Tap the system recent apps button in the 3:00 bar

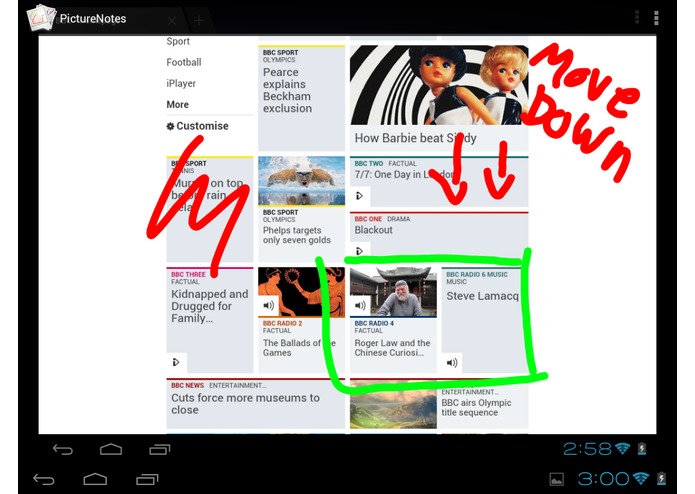pos(147,479)
